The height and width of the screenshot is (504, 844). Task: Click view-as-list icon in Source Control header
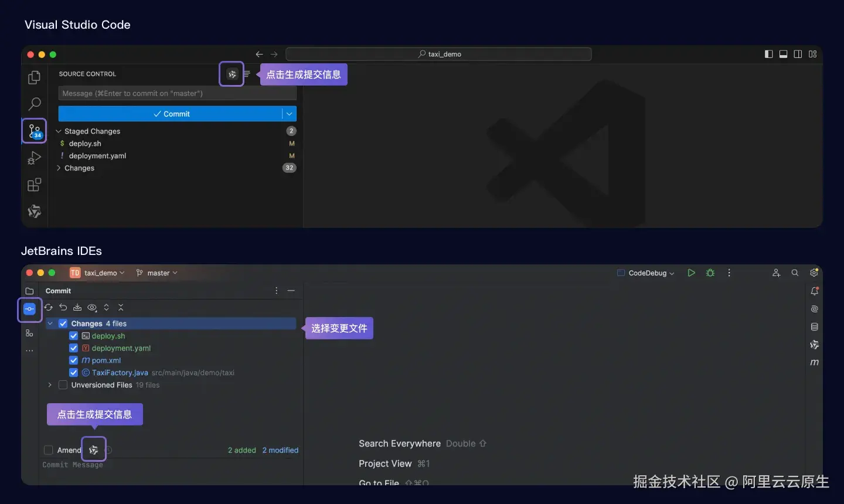(x=247, y=74)
